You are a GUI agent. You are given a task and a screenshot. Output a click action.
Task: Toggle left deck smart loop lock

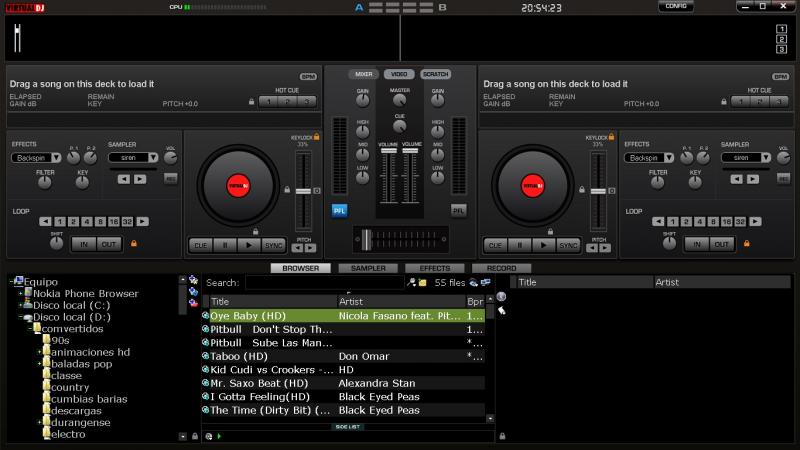pyautogui.click(x=134, y=244)
